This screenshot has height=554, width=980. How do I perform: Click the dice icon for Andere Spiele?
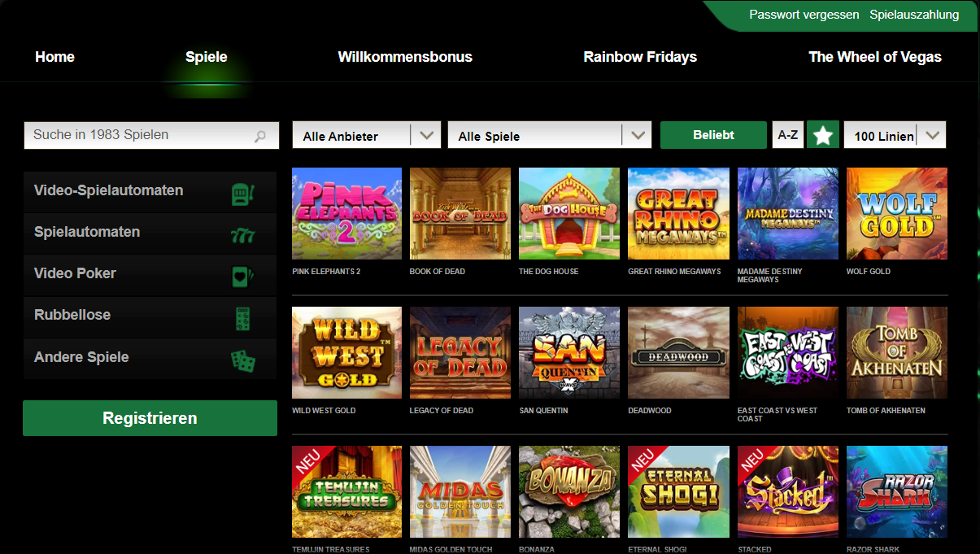pyautogui.click(x=242, y=361)
